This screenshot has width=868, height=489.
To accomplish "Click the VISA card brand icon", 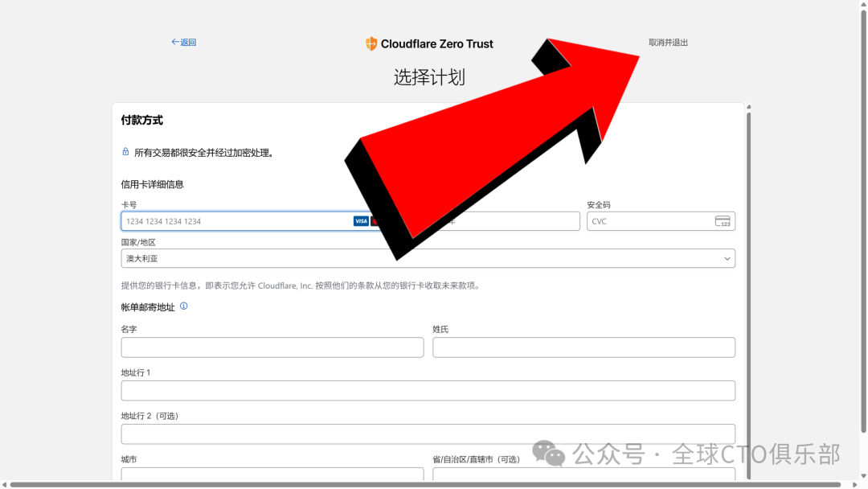I will [x=361, y=221].
